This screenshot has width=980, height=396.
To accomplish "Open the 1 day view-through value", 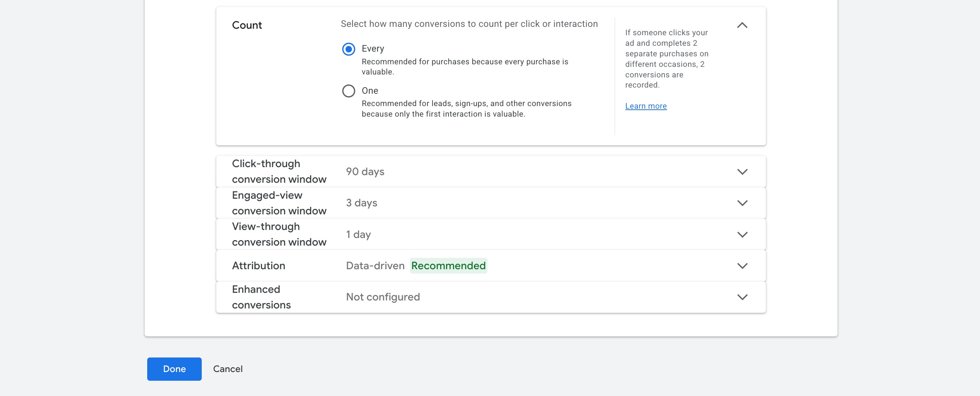I will [x=358, y=234].
